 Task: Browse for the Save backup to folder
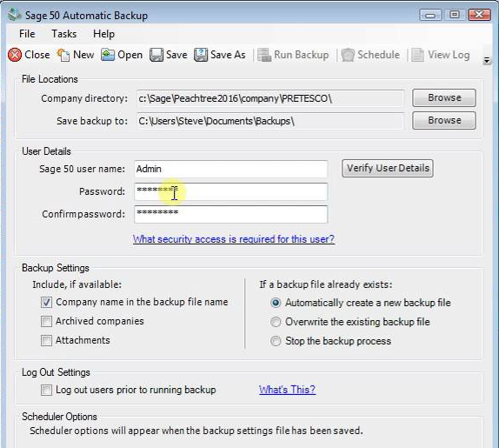click(444, 120)
